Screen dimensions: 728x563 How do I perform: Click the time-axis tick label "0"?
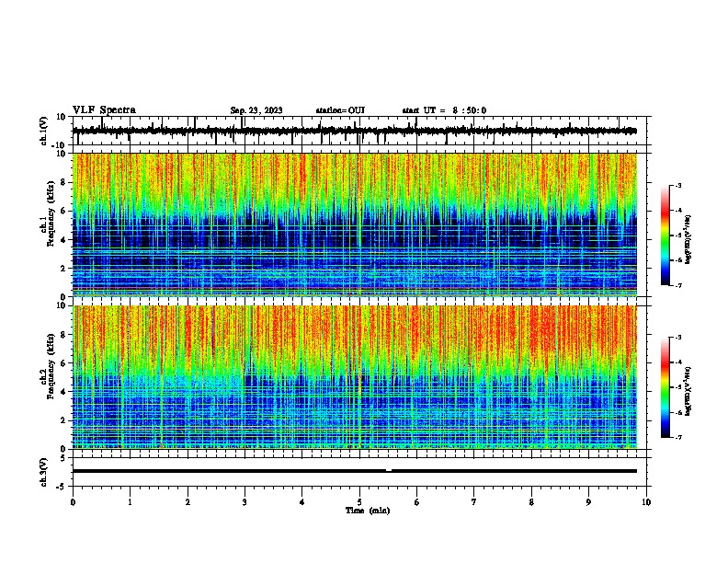pyautogui.click(x=73, y=502)
